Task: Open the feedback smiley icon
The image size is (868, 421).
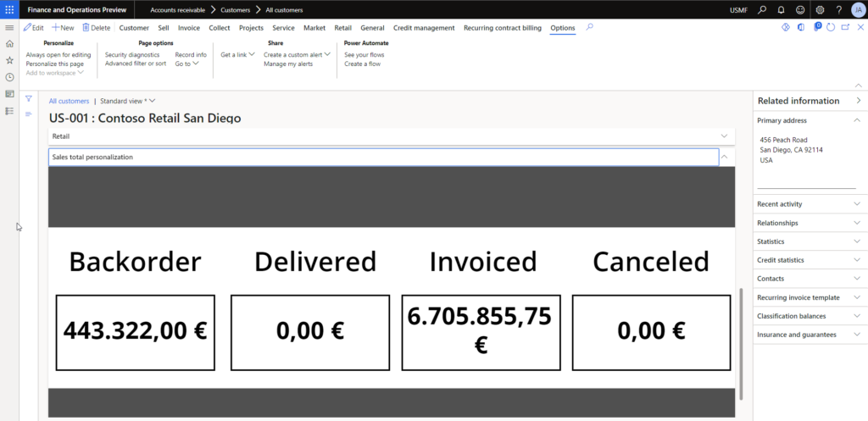Action: [800, 10]
